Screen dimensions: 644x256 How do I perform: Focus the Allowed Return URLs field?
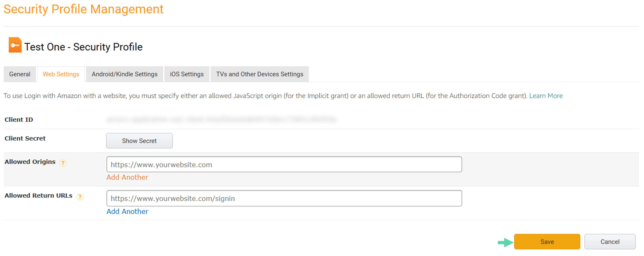(x=284, y=198)
